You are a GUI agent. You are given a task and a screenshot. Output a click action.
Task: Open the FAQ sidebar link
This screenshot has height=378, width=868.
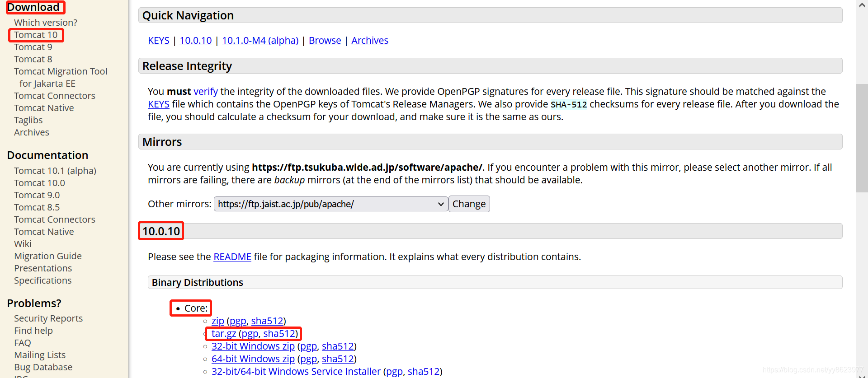point(23,343)
